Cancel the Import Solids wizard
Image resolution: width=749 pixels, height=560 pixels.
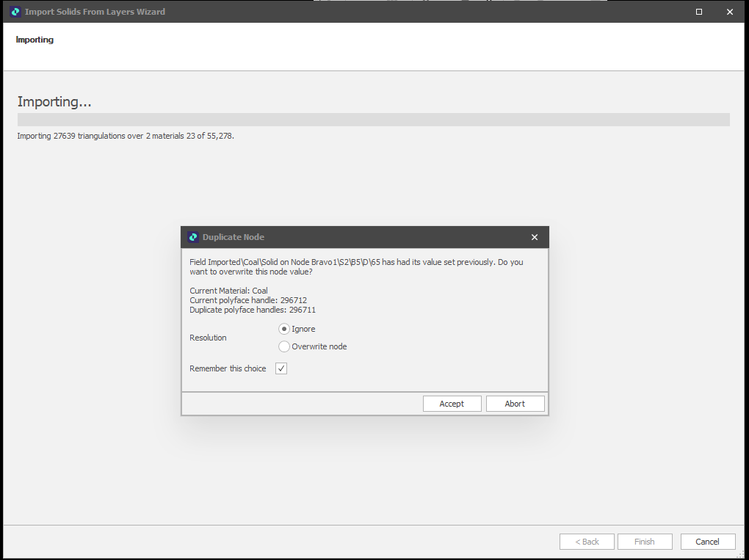(707, 541)
